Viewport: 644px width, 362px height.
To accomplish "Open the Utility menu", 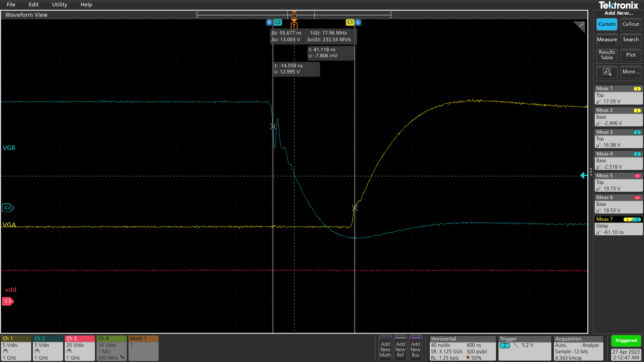I will (x=59, y=5).
